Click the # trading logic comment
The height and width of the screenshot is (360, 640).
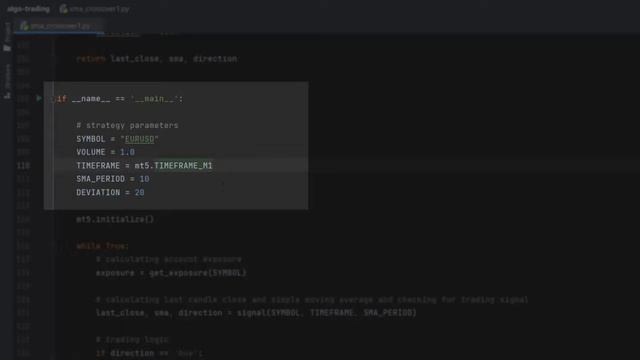point(132,340)
